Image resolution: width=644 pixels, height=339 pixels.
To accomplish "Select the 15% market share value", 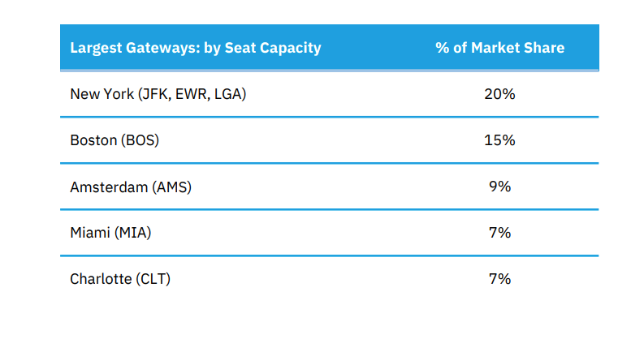I will 499,140.
